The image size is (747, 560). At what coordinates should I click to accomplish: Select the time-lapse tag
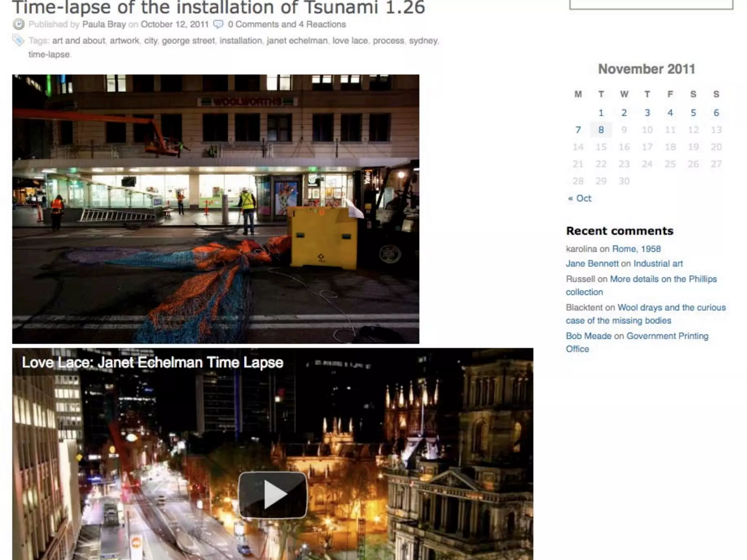point(49,54)
